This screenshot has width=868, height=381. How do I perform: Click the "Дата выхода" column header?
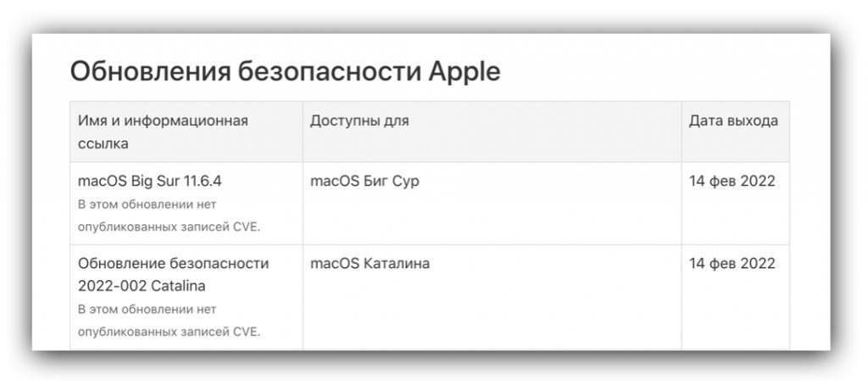click(x=733, y=120)
